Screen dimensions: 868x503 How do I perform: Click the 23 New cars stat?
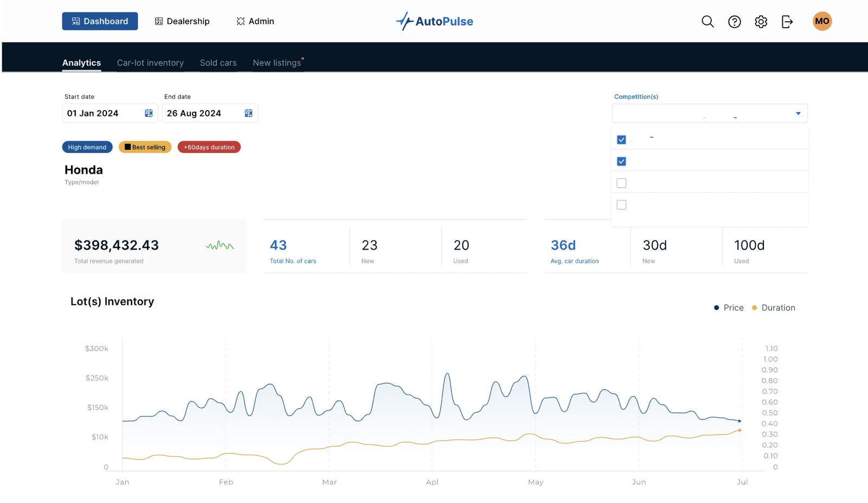click(369, 251)
